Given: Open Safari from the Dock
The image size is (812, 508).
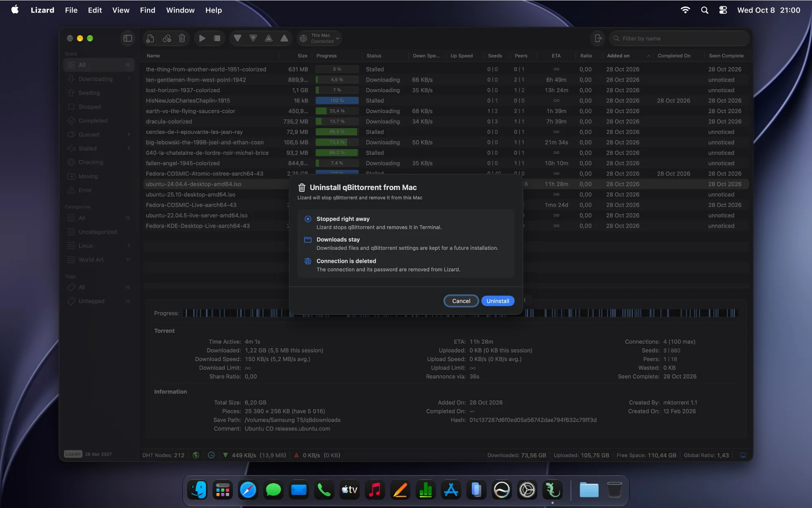Looking at the screenshot, I should coord(248,490).
